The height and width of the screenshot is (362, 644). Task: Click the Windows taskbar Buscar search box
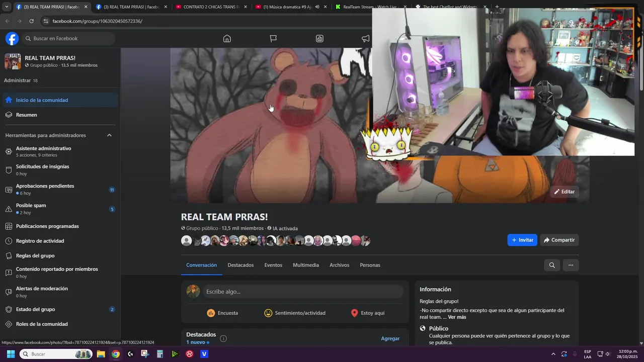[55, 354]
